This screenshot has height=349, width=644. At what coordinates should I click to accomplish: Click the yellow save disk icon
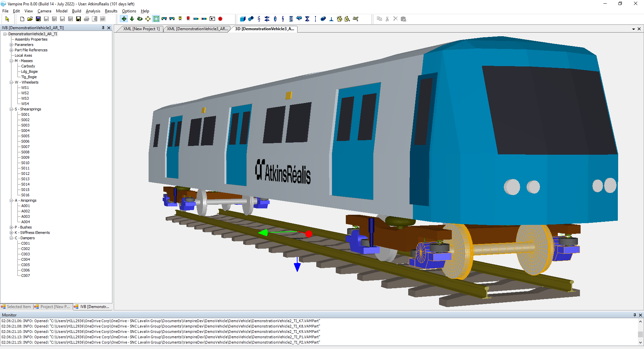pos(78,19)
